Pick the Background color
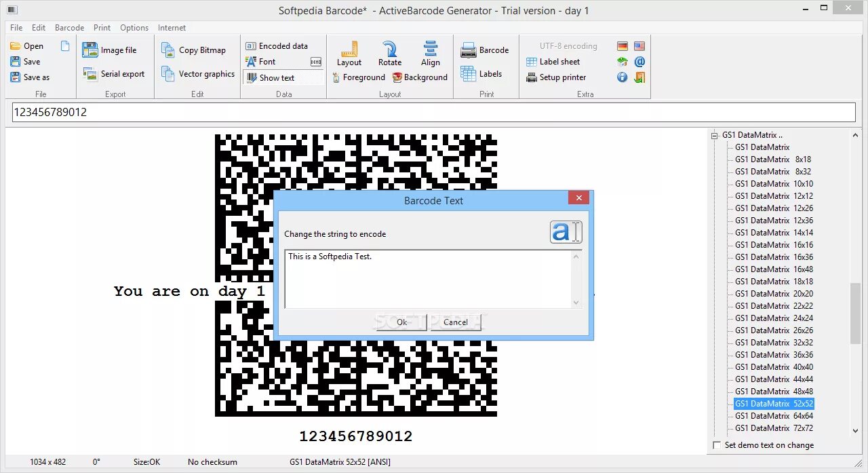Viewport: 868px width, 473px height. tap(420, 77)
